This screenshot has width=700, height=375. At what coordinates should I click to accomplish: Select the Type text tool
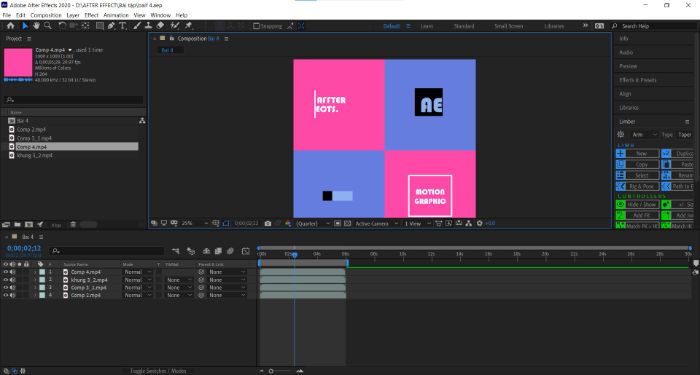tap(122, 26)
